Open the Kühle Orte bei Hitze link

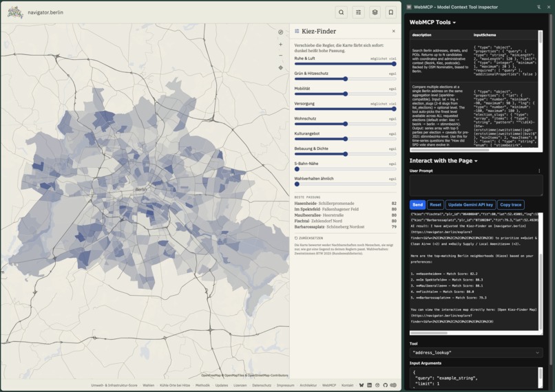click(175, 385)
